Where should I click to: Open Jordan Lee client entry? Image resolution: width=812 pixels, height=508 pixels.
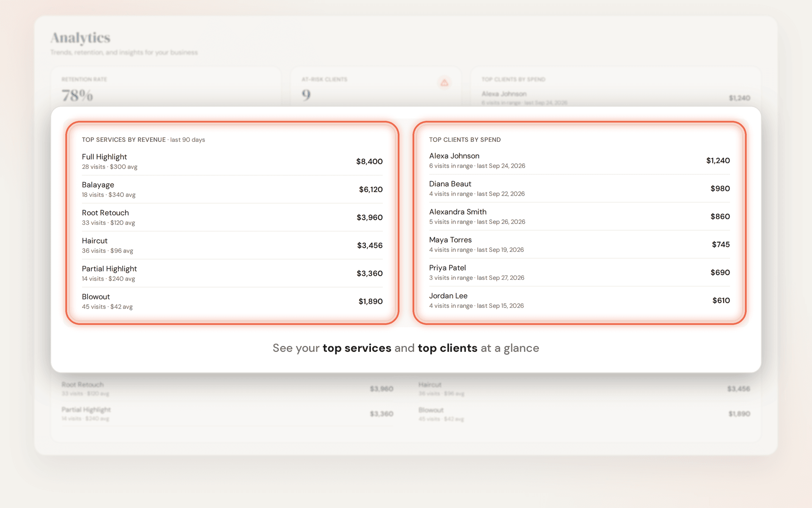(579, 300)
